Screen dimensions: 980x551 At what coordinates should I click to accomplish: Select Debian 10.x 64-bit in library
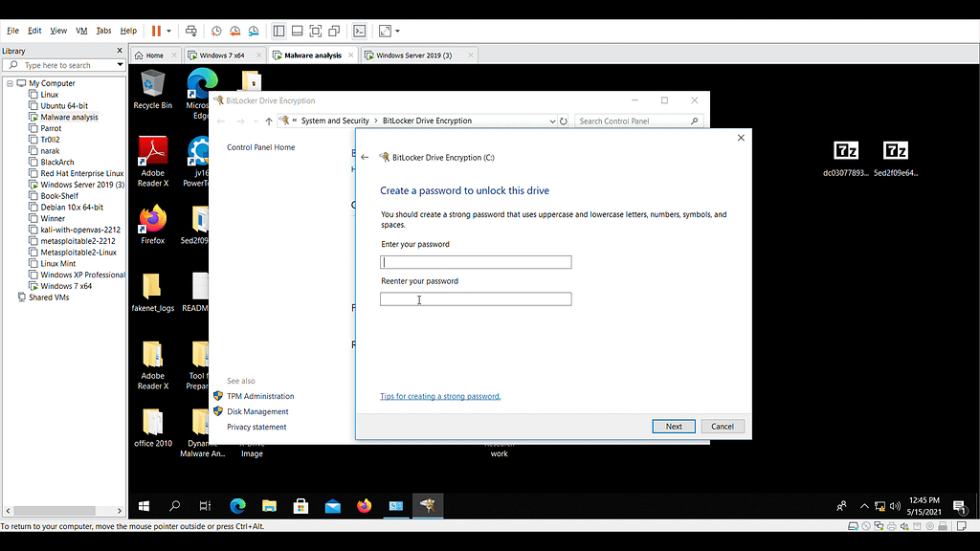(71, 208)
